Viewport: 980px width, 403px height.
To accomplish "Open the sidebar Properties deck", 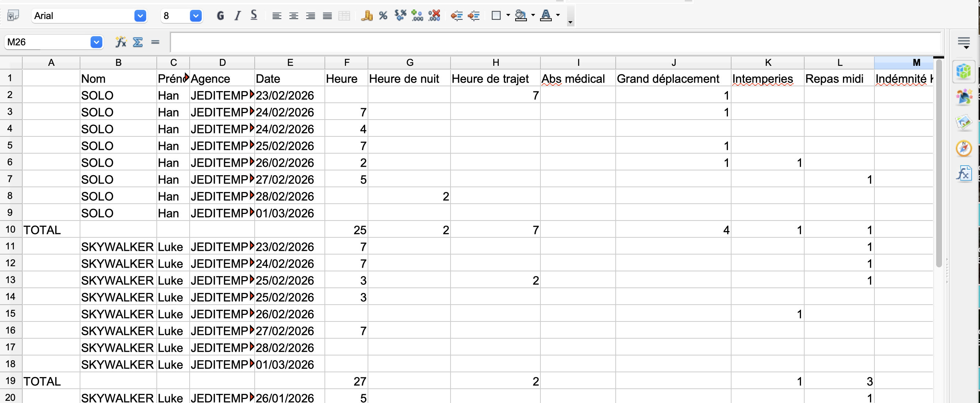I will pyautogui.click(x=964, y=71).
